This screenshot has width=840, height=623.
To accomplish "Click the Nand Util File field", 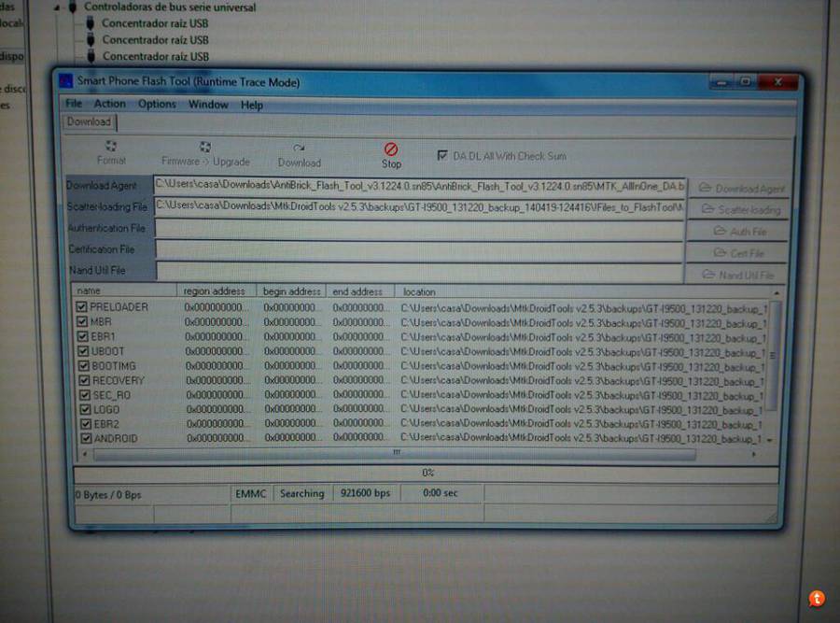I will 419,273.
